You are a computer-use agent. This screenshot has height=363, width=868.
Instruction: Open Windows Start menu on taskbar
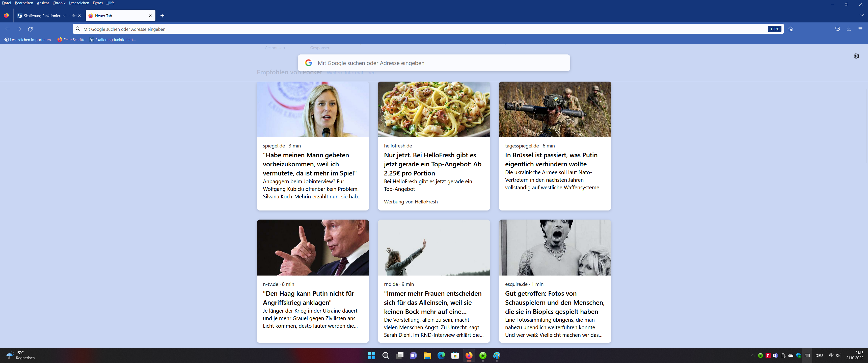(371, 356)
